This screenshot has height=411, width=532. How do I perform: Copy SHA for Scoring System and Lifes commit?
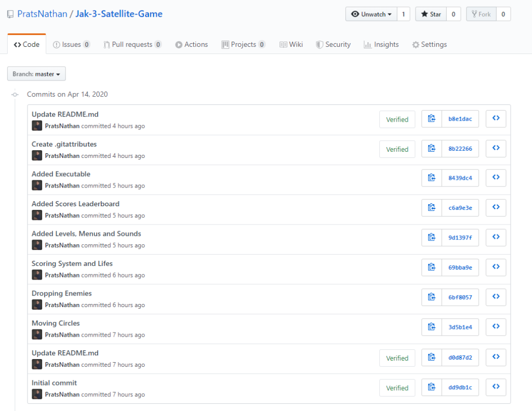tap(431, 268)
